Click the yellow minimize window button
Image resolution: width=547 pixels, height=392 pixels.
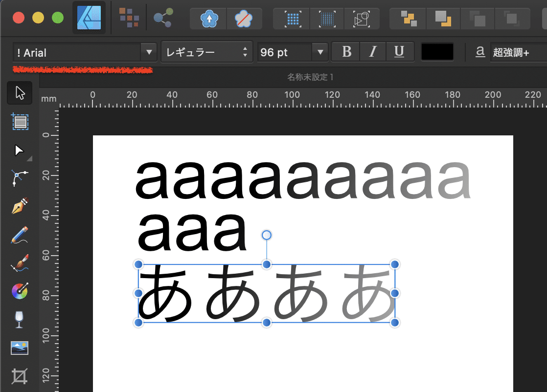(x=38, y=18)
